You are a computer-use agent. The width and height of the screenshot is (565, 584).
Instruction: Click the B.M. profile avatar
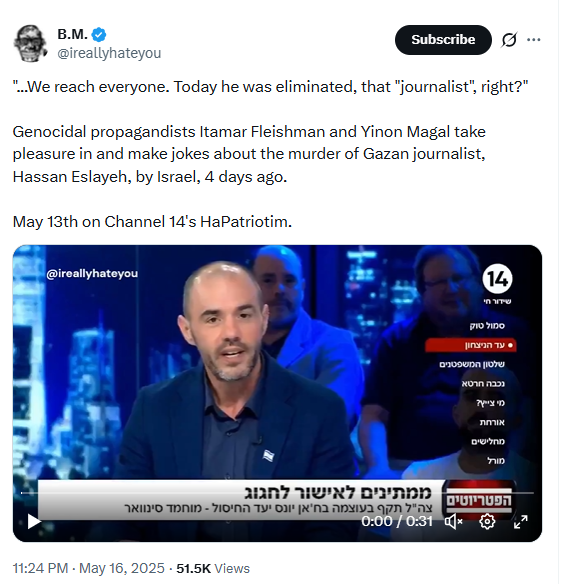30,43
